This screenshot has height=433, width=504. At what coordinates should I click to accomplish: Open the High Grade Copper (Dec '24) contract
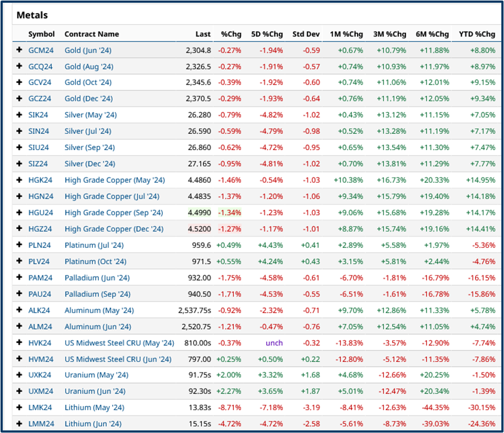point(114,229)
